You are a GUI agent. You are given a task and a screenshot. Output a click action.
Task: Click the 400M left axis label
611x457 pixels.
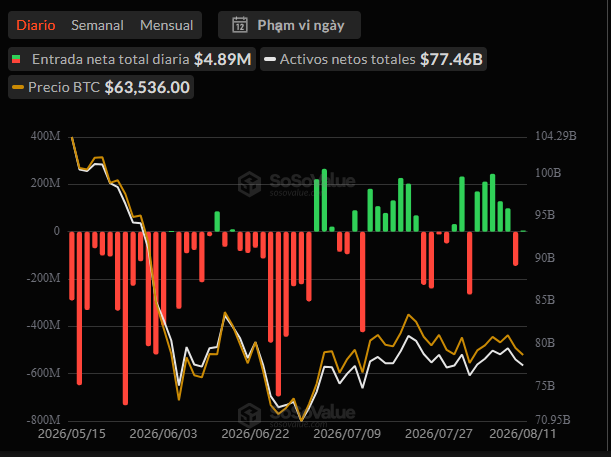(x=46, y=136)
